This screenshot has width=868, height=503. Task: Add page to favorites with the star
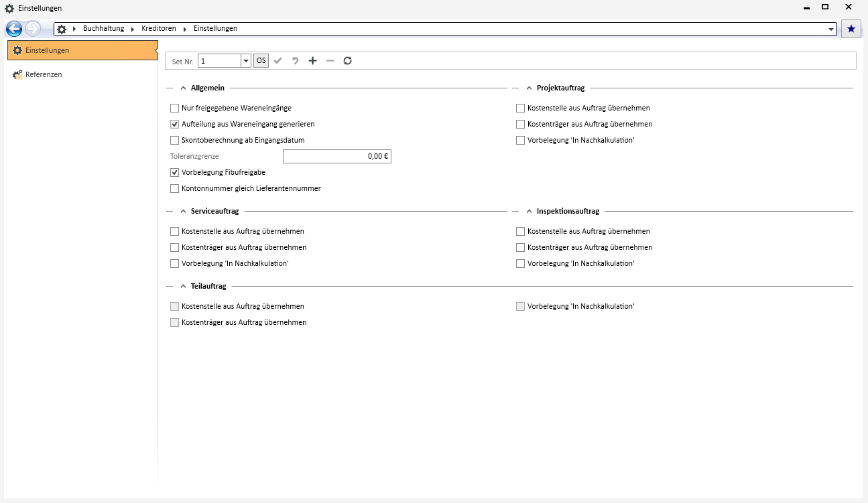tap(851, 29)
